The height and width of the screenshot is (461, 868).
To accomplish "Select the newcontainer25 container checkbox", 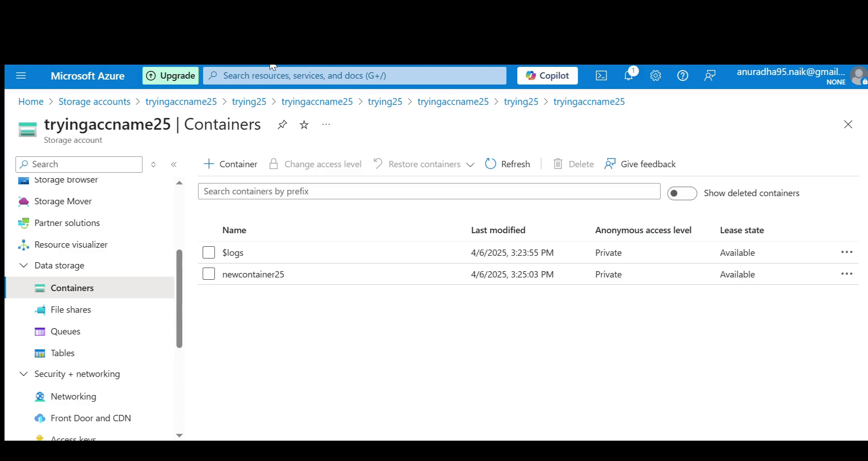I will point(208,274).
